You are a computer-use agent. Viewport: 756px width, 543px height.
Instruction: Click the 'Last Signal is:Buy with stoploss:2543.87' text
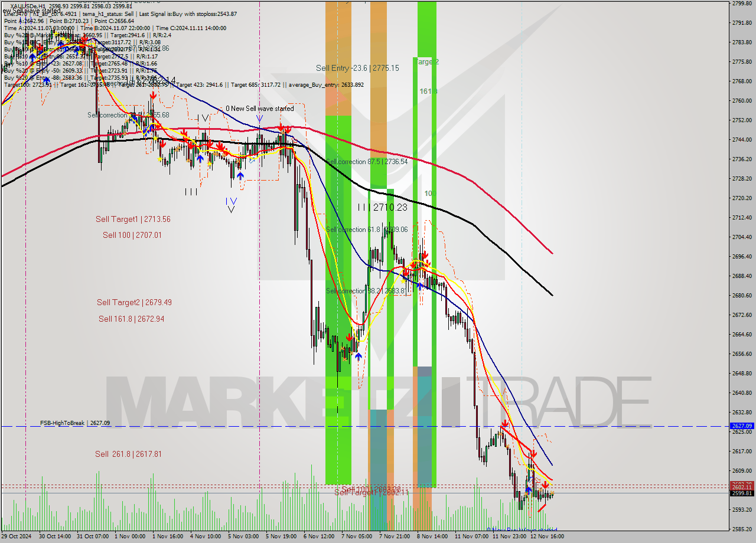pos(187,14)
